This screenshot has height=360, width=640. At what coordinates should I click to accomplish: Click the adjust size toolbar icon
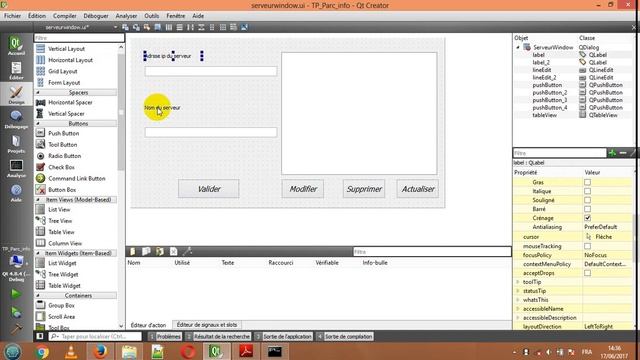[x=244, y=27]
